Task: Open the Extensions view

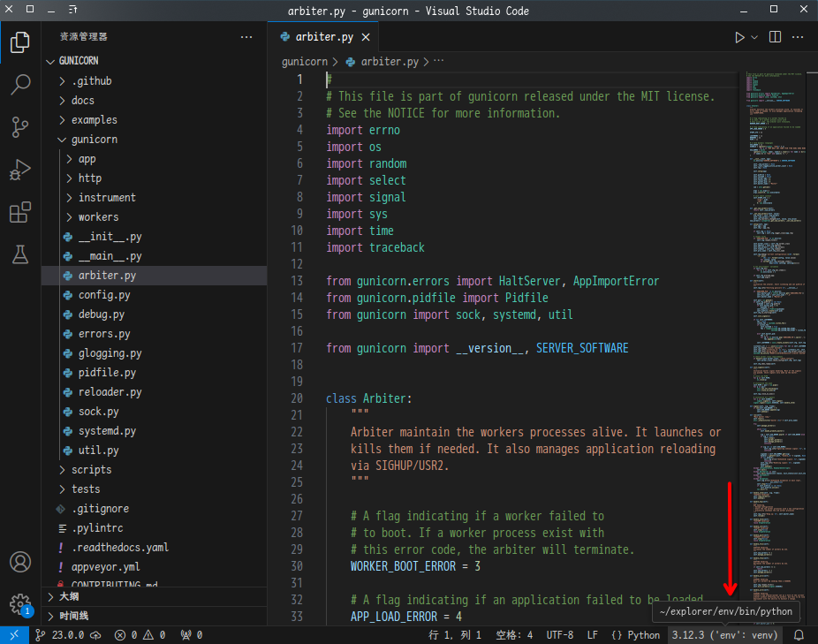Action: tap(20, 212)
